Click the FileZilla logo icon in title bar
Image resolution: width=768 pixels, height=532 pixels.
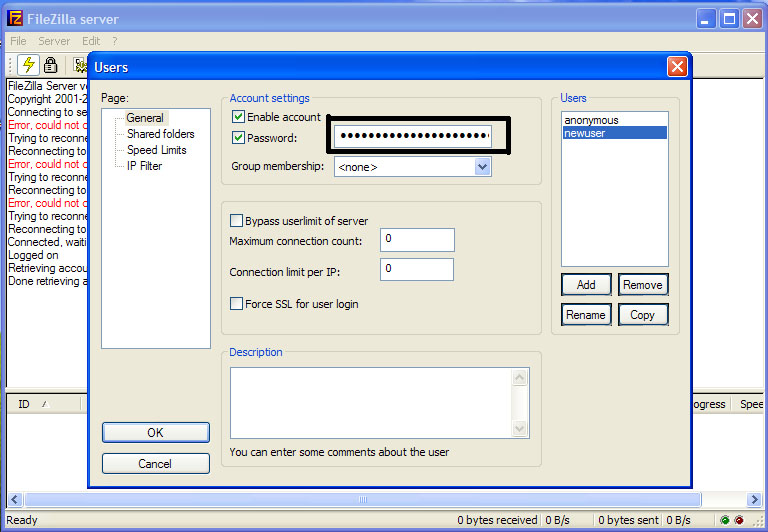pos(15,19)
